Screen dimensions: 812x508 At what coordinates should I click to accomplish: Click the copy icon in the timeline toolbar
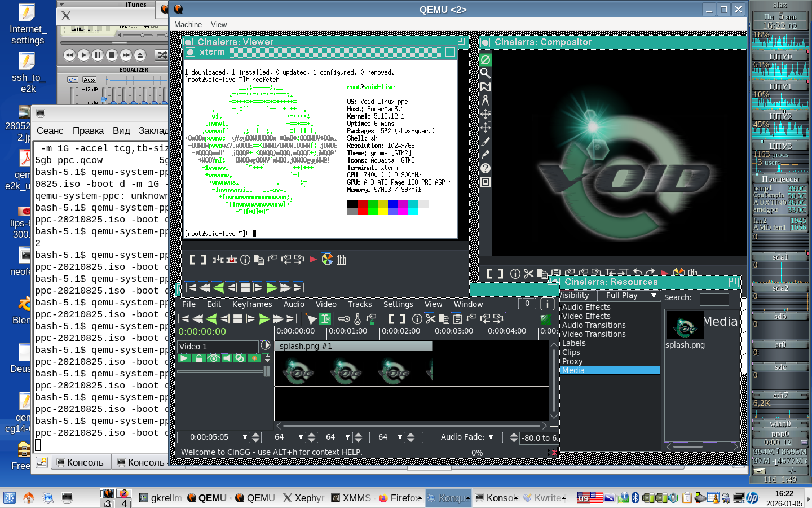pyautogui.click(x=444, y=318)
